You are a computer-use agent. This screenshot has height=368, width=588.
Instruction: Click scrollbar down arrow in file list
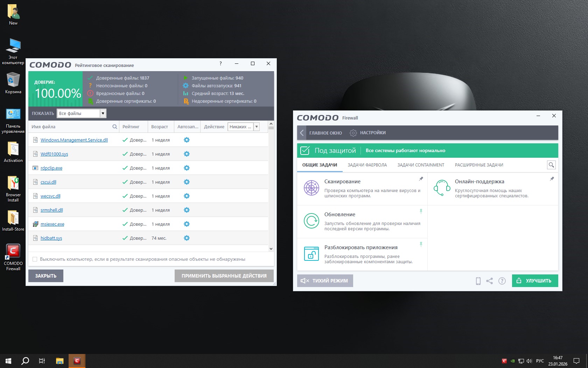[271, 248]
